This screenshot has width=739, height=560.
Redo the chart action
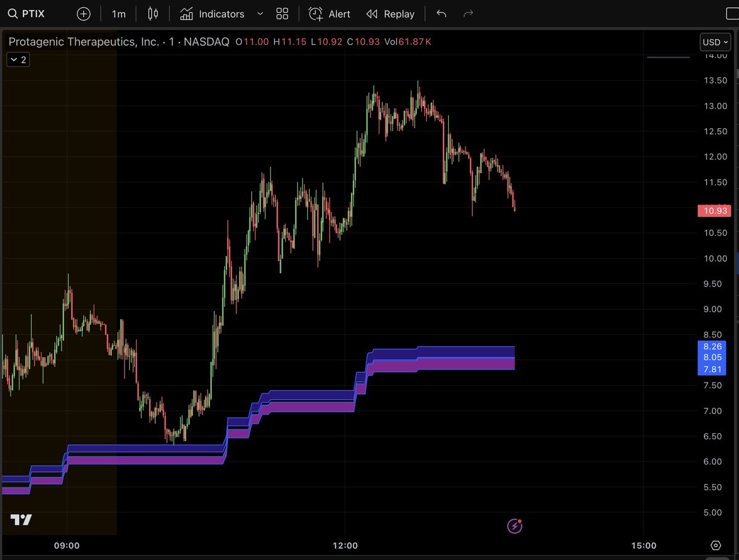468,14
